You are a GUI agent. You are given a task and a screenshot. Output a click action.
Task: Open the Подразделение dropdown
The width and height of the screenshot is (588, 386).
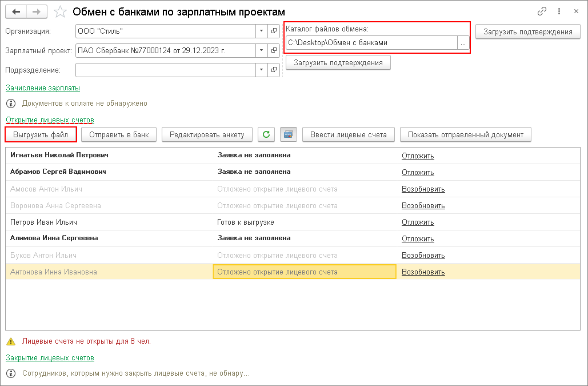tap(261, 70)
